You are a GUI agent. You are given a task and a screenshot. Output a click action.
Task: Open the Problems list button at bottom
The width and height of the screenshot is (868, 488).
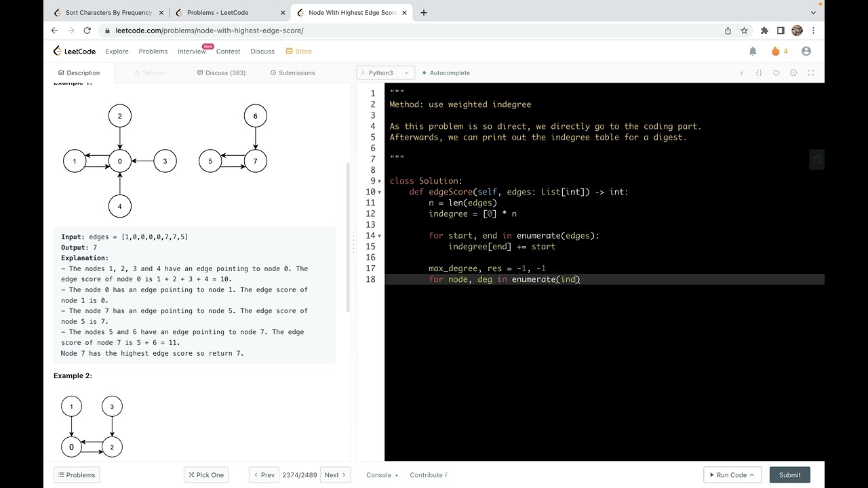(x=77, y=475)
